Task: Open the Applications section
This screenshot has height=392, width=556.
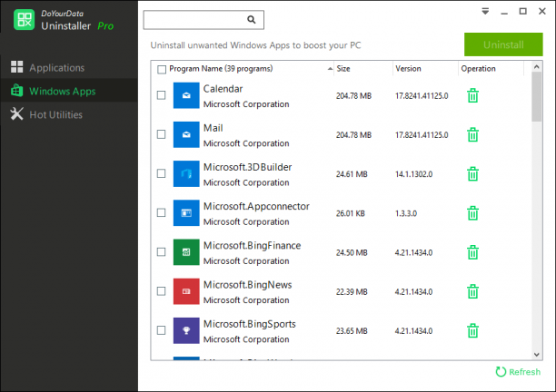Action: [69, 67]
